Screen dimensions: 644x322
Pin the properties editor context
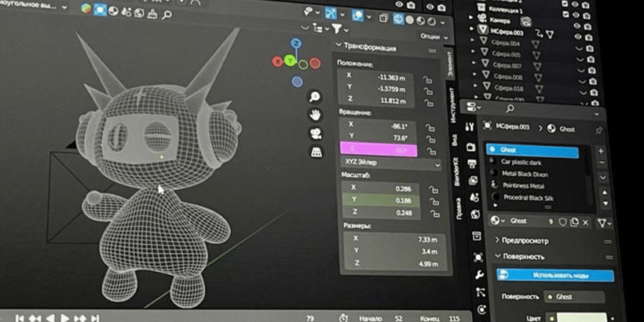(599, 131)
